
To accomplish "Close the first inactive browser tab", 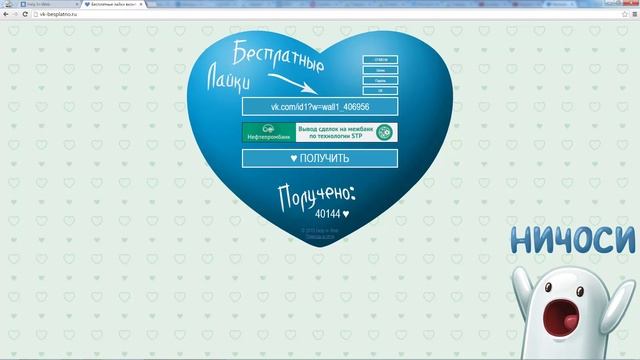I will tap(77, 4).
